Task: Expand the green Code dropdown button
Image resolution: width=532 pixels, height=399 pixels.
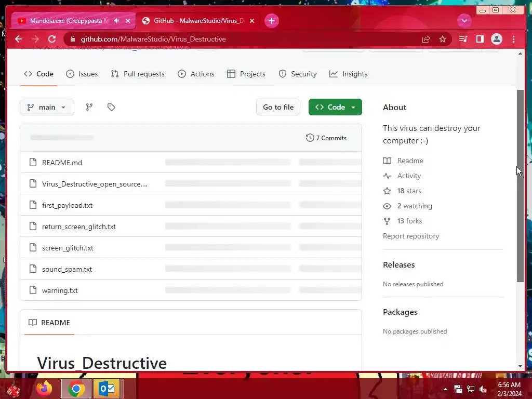Action: point(335,107)
